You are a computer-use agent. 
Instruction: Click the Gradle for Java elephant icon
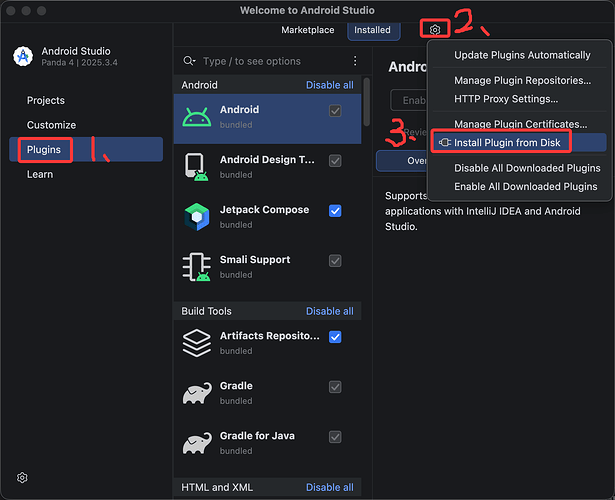click(197, 443)
